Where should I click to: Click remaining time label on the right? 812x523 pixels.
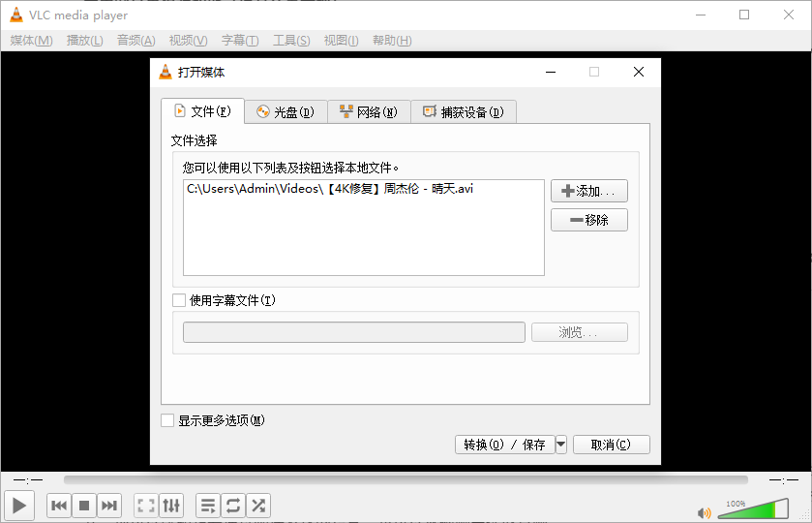[784, 480]
